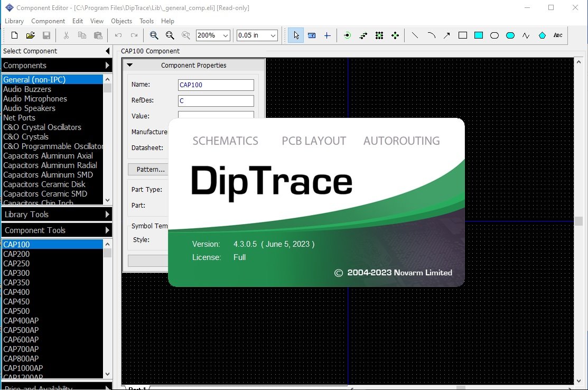The width and height of the screenshot is (588, 390).
Task: Click the Redo arrow icon
Action: pos(134,35)
